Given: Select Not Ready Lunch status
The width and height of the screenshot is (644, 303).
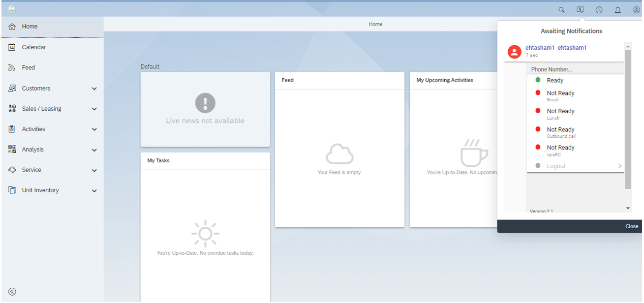Looking at the screenshot, I should [x=560, y=114].
